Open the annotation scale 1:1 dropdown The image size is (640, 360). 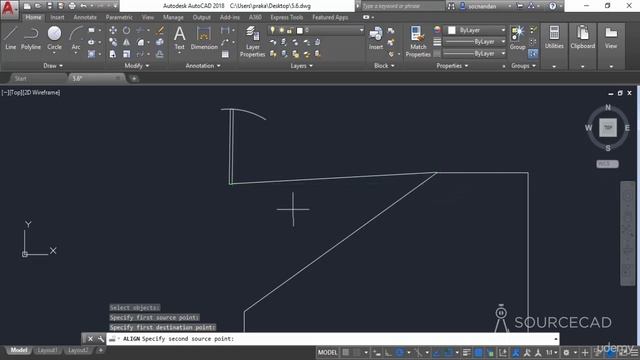(552, 352)
